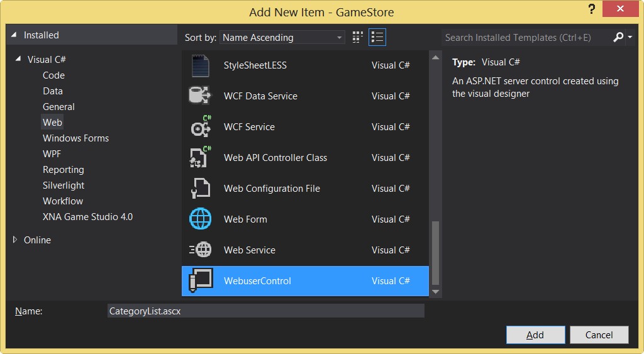
Task: Select the WCF Service template name
Action: [x=249, y=126]
